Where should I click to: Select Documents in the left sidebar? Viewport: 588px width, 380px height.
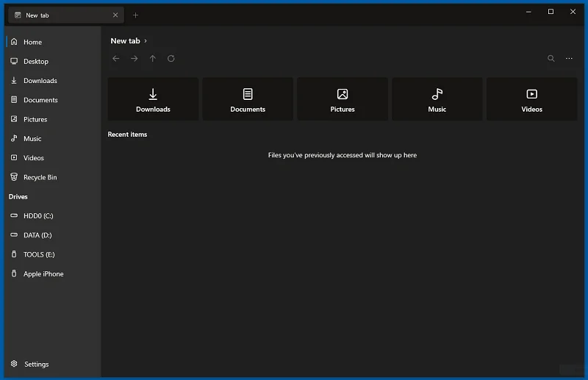[x=52, y=100]
